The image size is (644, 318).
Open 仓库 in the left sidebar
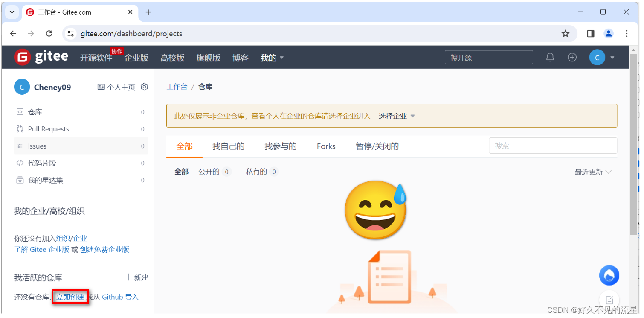[81, 112]
